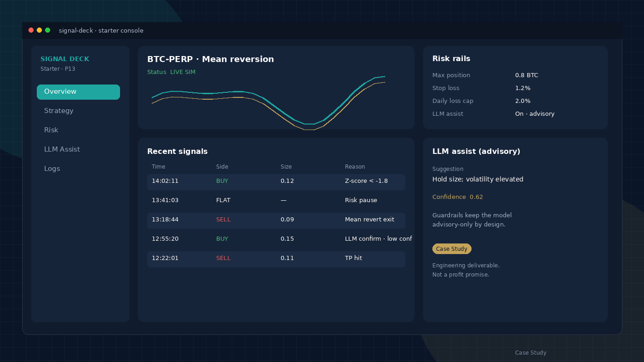
Task: Click the 'Not a profit promise.' note
Action: (x=460, y=275)
